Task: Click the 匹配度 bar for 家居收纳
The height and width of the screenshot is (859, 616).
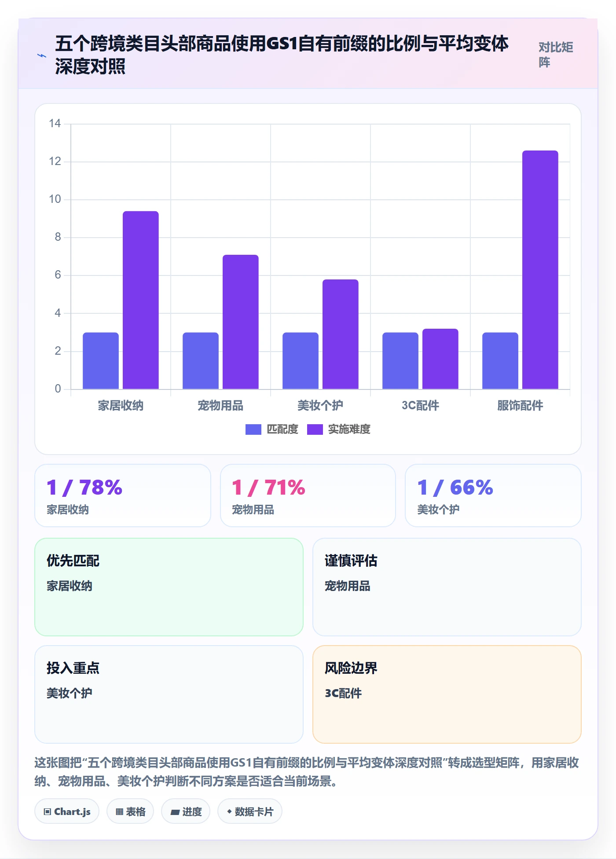Action: 101,360
